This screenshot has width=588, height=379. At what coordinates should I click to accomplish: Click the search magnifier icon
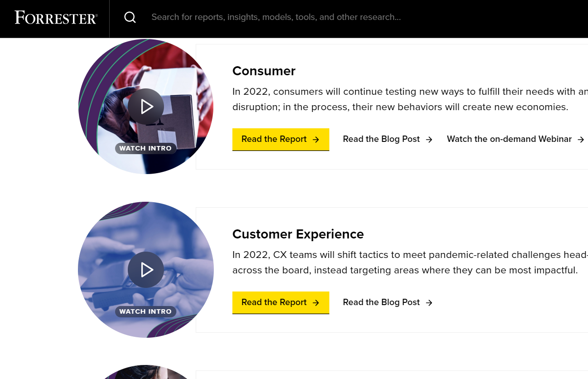tap(130, 17)
